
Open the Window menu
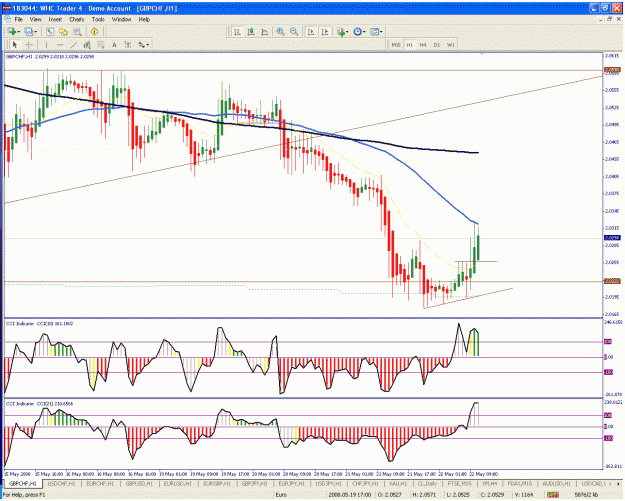[121, 19]
